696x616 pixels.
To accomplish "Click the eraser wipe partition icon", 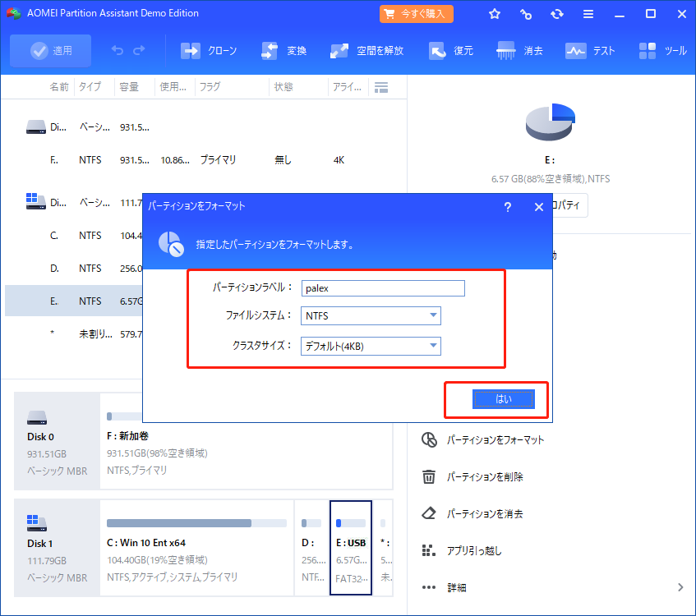I will pos(429,513).
